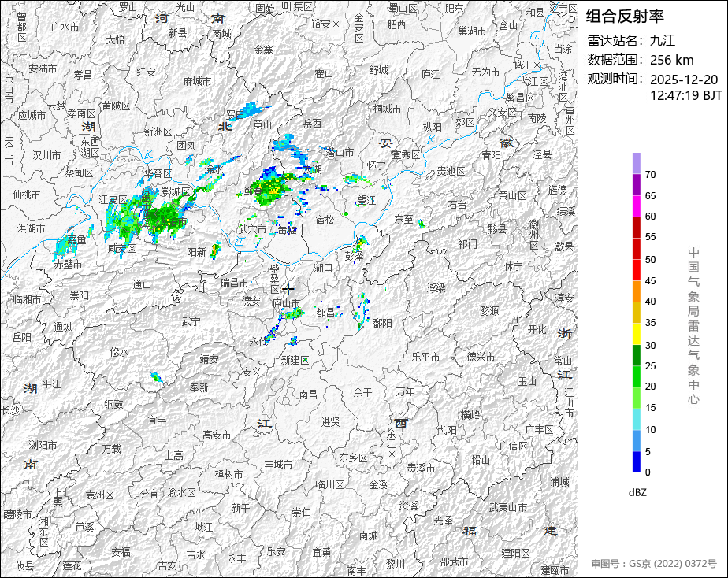Viewport: 728px width, 578px height.
Task: Click the 巢湖市 map label
Action: [x=472, y=31]
